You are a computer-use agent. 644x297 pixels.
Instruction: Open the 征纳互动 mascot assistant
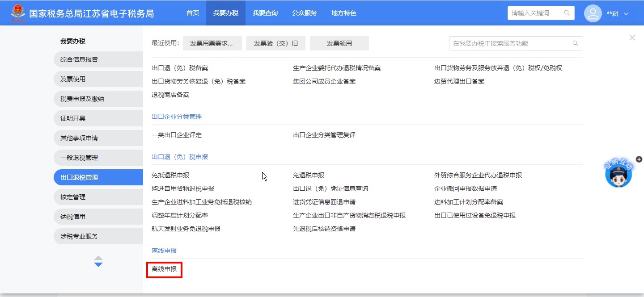point(618,174)
